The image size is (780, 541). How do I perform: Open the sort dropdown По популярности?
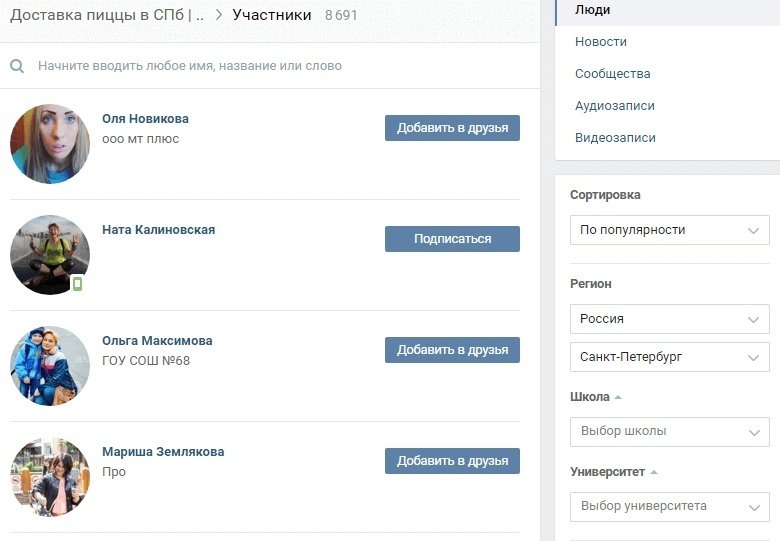[669, 230]
